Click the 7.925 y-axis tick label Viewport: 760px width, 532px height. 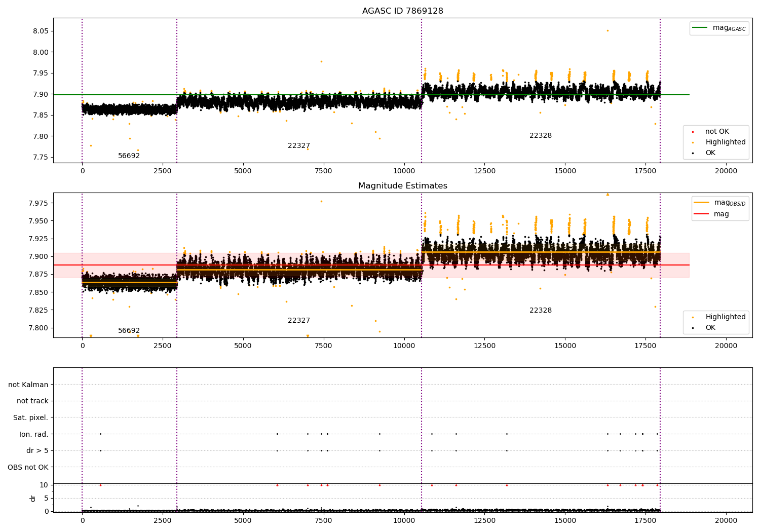(x=38, y=239)
